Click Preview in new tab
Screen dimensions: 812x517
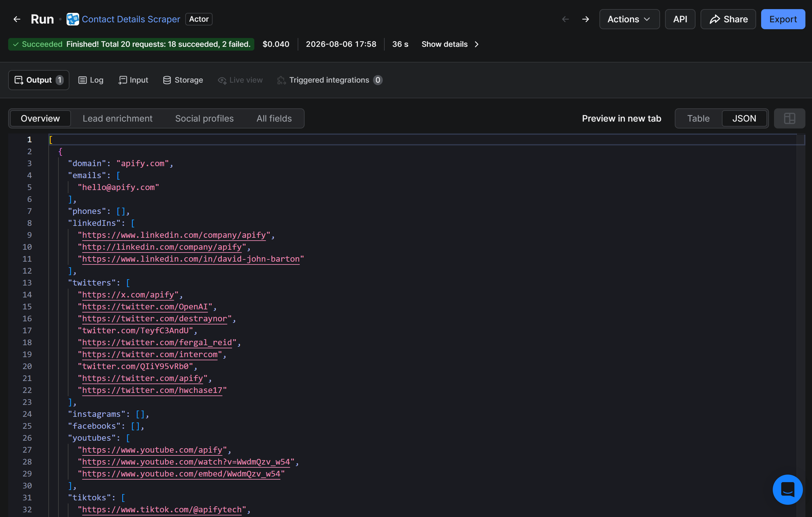point(621,118)
